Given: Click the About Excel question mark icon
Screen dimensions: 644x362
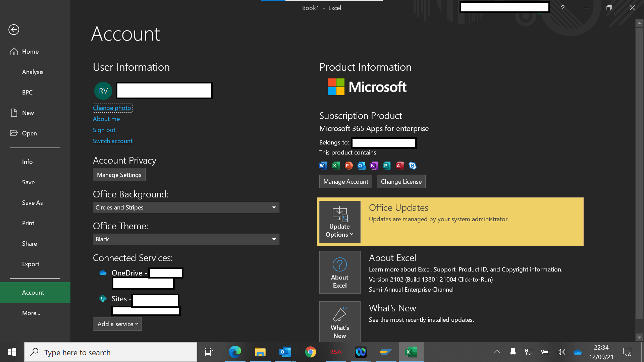Looking at the screenshot, I should click(x=339, y=264).
